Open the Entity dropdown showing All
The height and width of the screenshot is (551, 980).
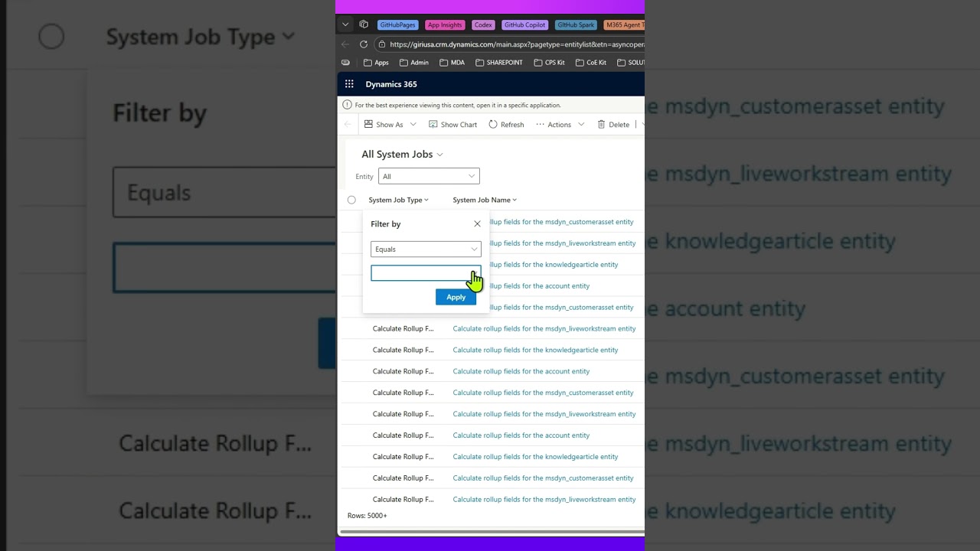(429, 176)
